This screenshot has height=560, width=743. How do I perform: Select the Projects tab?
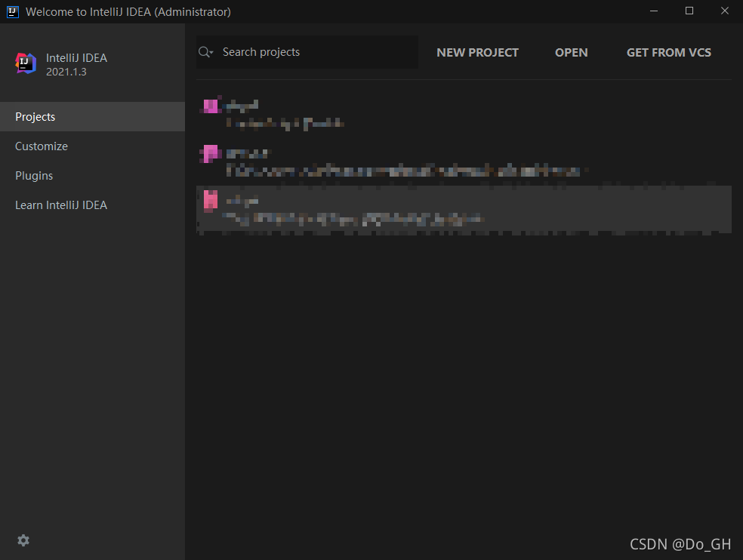click(x=92, y=116)
